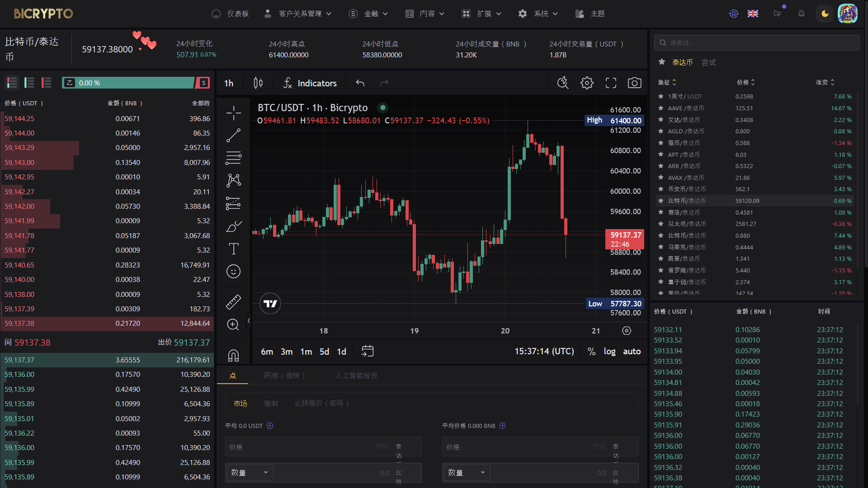The width and height of the screenshot is (868, 488).
Task: Open the 数量 dropdown in buy form
Action: tap(250, 473)
